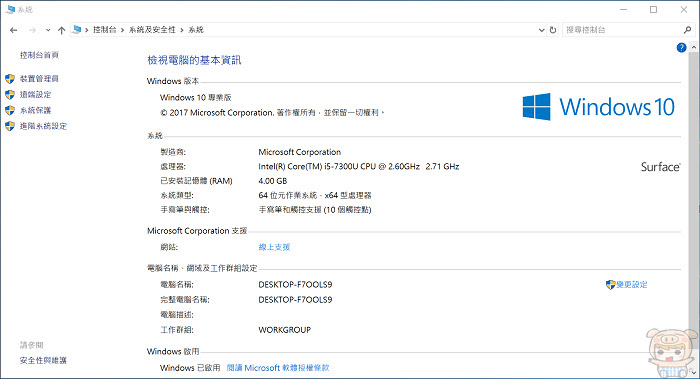Click the window system icon in title bar
Image resolution: width=700 pixels, height=379 pixels.
click(11, 9)
